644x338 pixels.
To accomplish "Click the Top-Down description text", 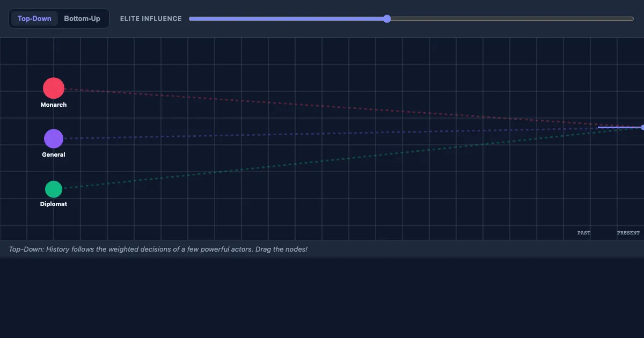I will (x=158, y=249).
